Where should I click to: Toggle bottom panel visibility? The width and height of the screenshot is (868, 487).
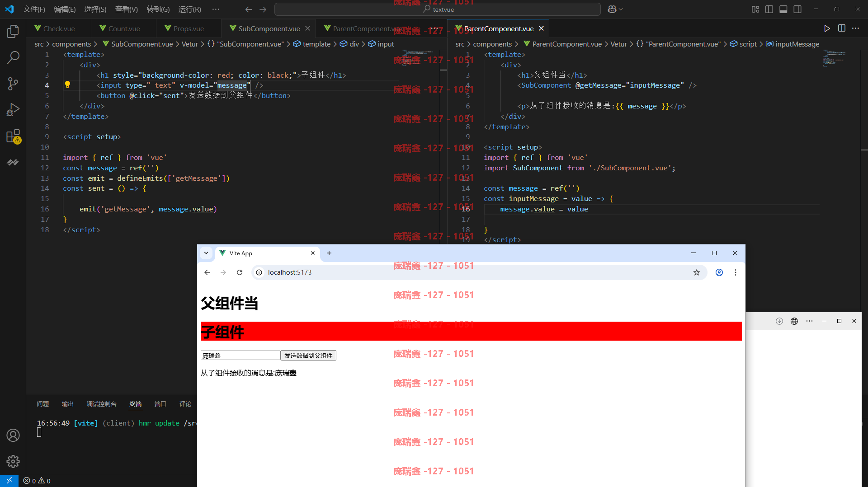click(783, 9)
